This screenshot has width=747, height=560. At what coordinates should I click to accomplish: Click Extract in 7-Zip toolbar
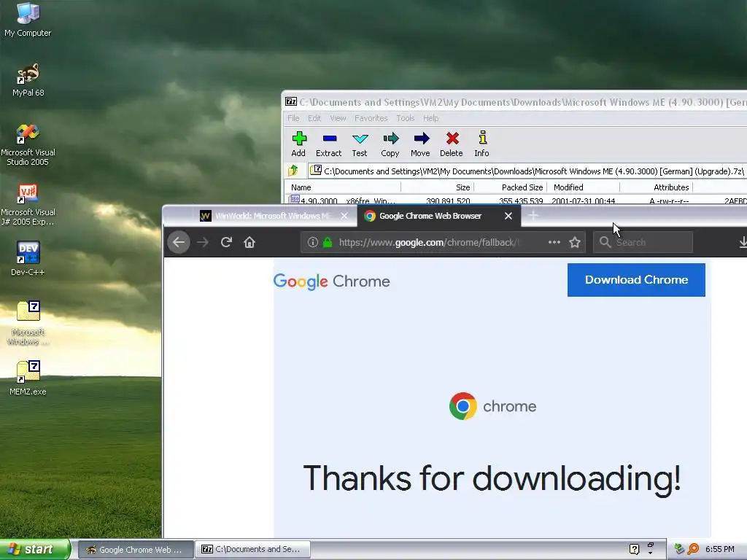[x=329, y=144]
